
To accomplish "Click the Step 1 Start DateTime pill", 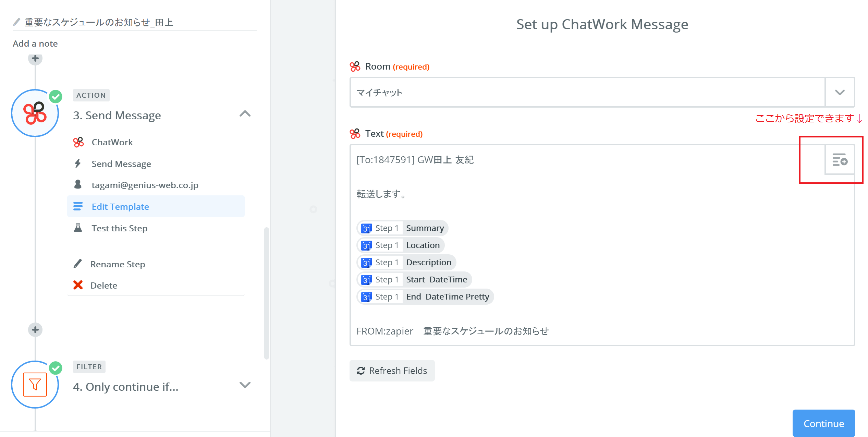I will point(414,280).
